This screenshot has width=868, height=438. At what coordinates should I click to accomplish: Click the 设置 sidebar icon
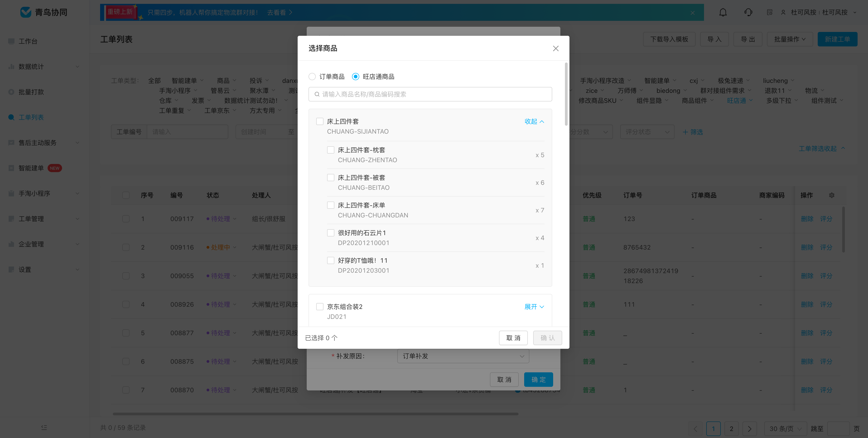[11, 269]
